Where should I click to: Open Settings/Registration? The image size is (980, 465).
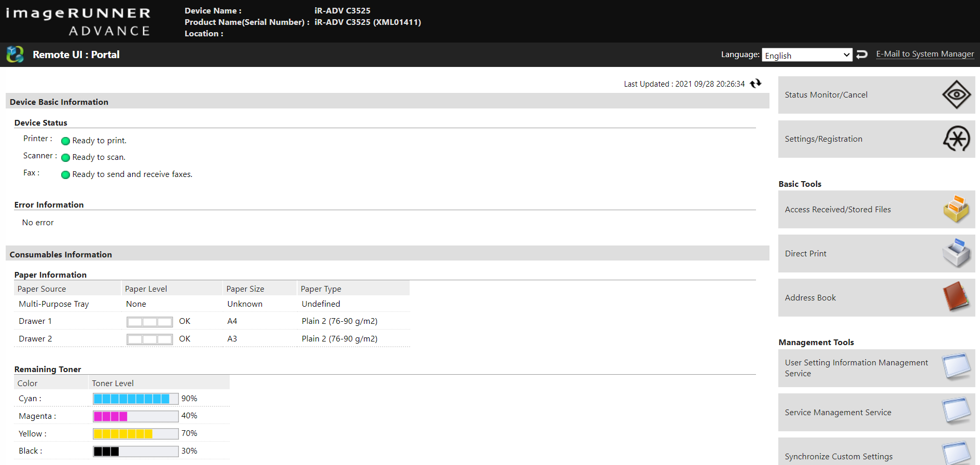click(x=876, y=139)
